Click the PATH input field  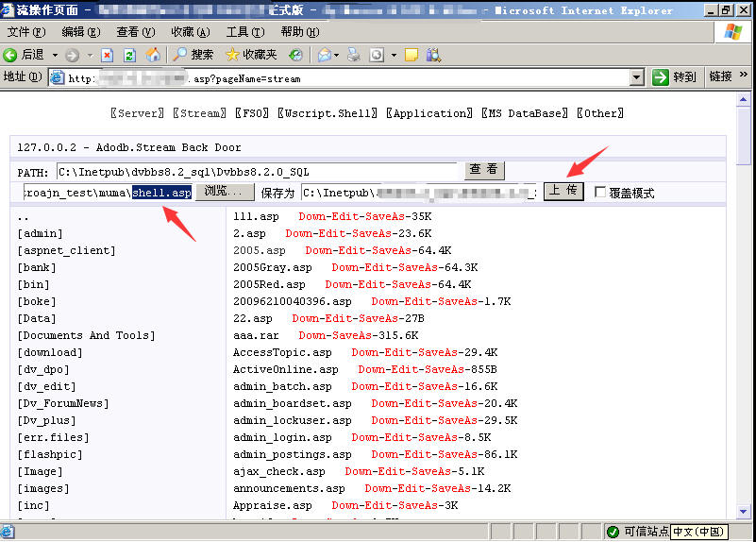(x=257, y=172)
